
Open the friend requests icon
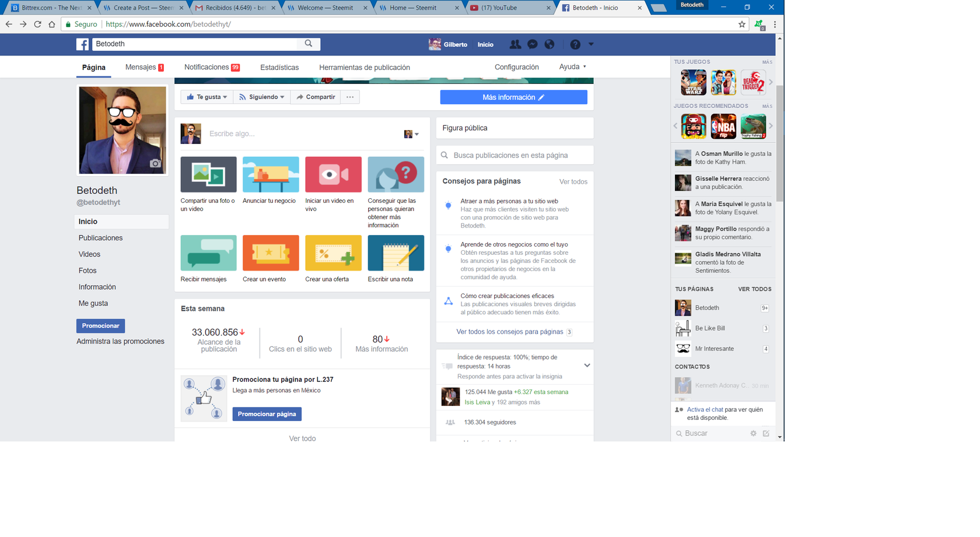pyautogui.click(x=515, y=44)
